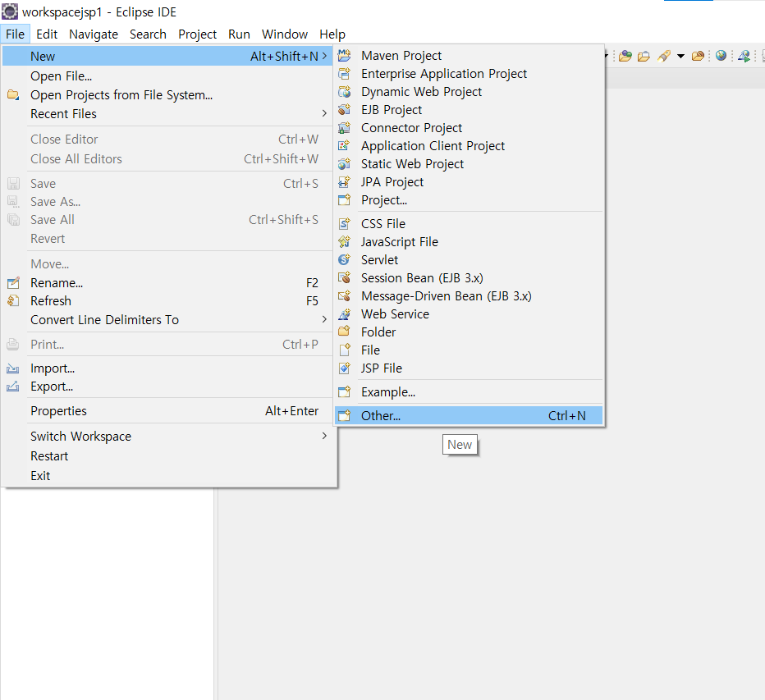This screenshot has width=765, height=700.
Task: Click the JavaScript File icon
Action: [345, 242]
